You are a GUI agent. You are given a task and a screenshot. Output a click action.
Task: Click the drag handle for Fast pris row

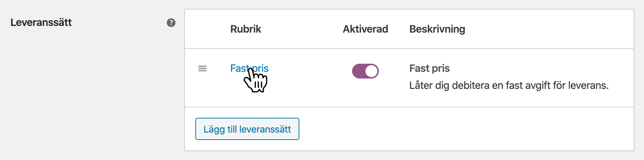pos(202,69)
